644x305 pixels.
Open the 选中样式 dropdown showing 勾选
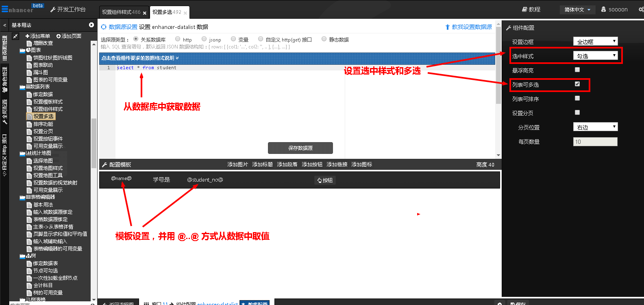pyautogui.click(x=595, y=55)
